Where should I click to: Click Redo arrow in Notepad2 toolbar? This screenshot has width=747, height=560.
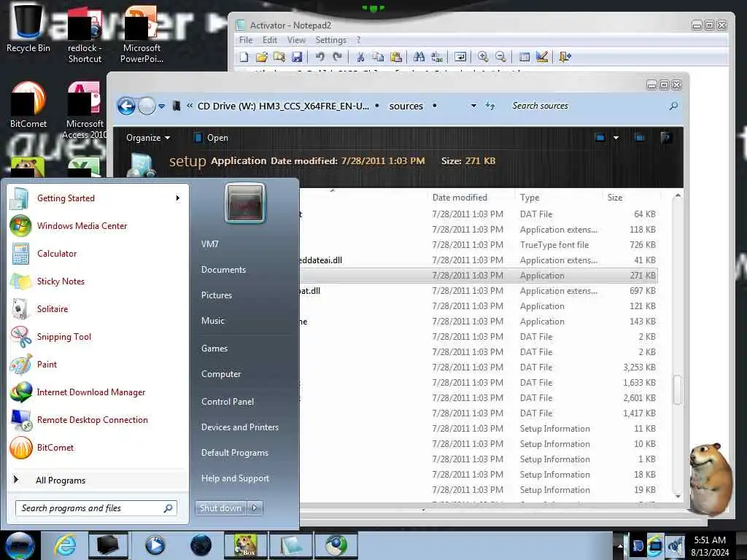[337, 57]
